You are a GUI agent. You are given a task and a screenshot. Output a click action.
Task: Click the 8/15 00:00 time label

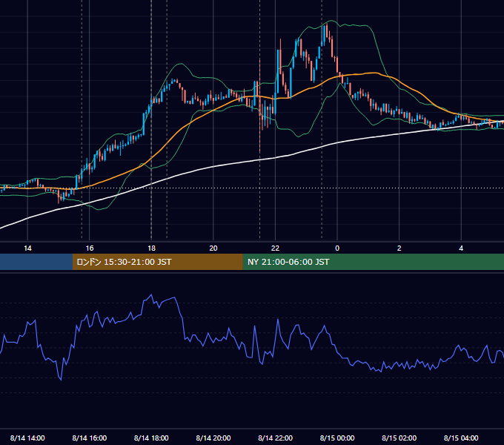tap(337, 438)
